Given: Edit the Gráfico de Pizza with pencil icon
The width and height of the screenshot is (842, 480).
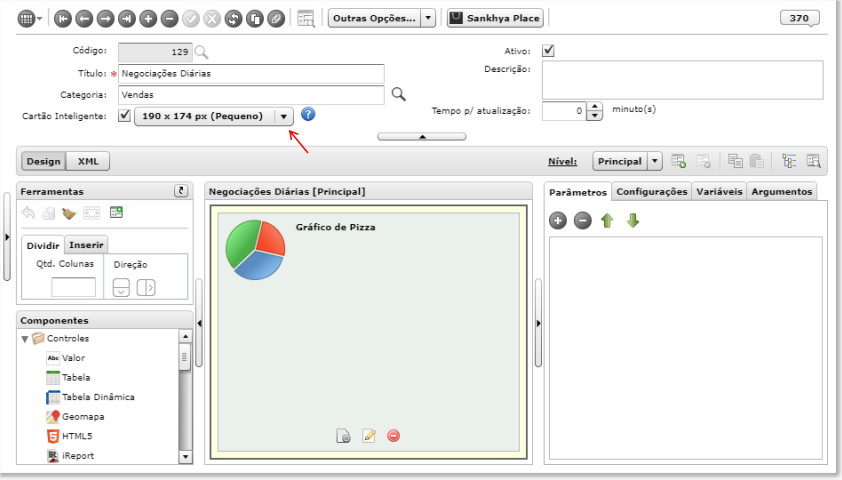Looking at the screenshot, I should tap(369, 435).
